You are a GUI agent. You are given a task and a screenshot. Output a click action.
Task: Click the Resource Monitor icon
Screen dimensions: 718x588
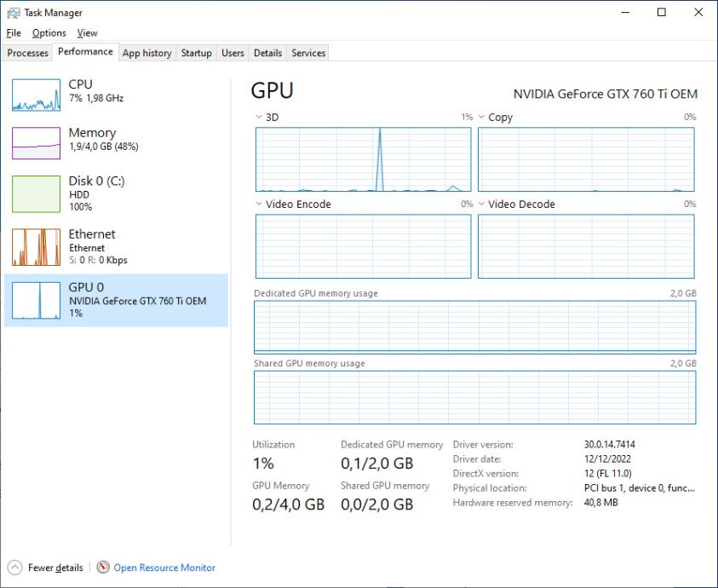[103, 568]
